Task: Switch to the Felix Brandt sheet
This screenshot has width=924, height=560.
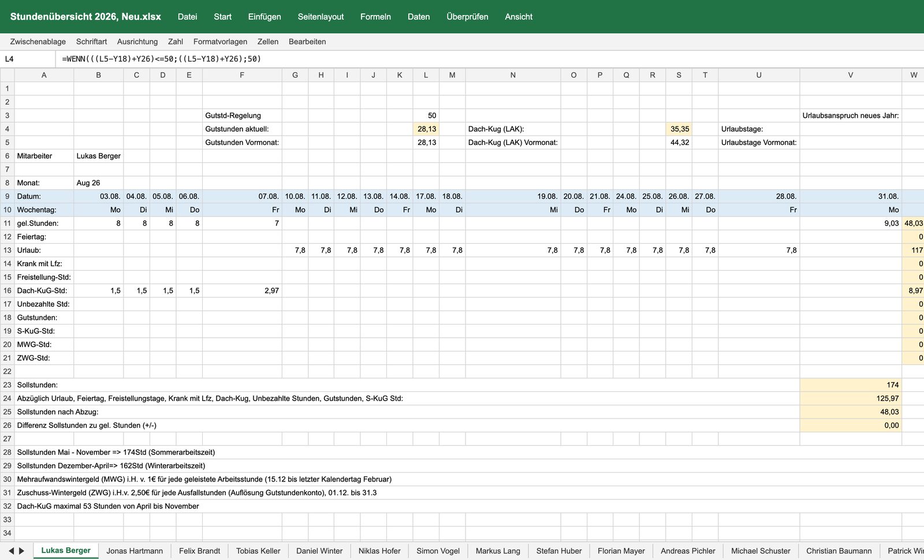Action: pos(199,551)
